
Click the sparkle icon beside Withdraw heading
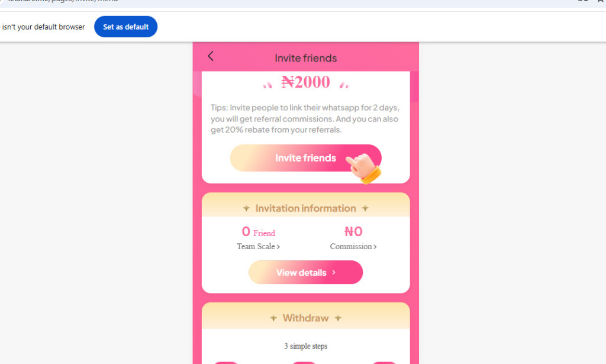click(x=273, y=318)
